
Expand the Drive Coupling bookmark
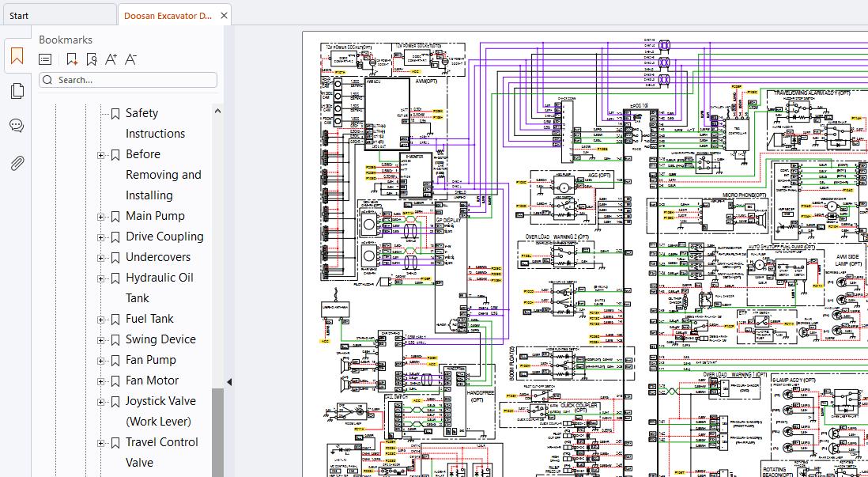pyautogui.click(x=100, y=237)
